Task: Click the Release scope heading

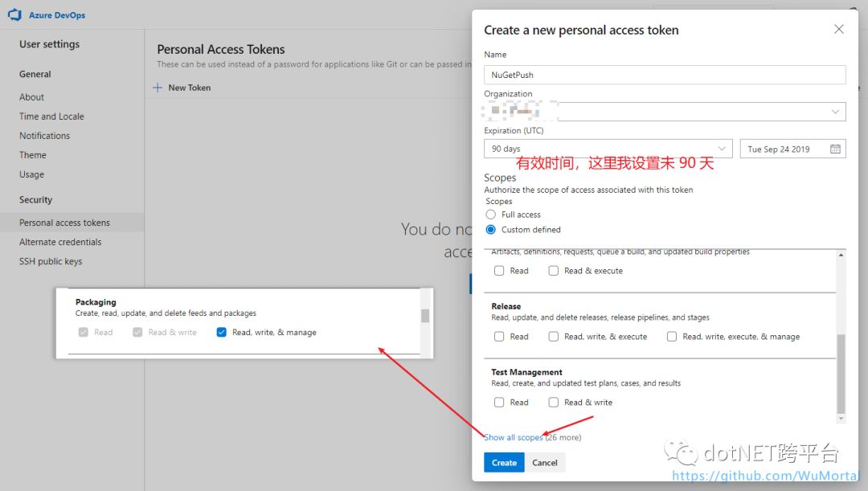Action: (506, 306)
